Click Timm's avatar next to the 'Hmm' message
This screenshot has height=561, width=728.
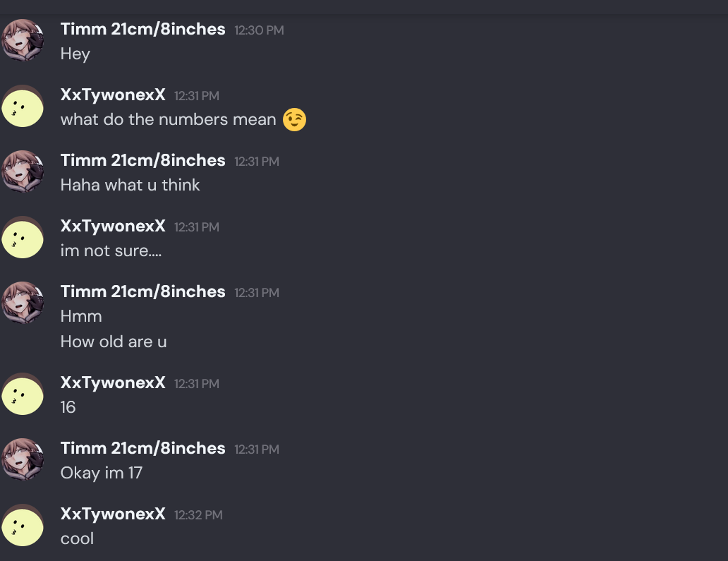(23, 303)
